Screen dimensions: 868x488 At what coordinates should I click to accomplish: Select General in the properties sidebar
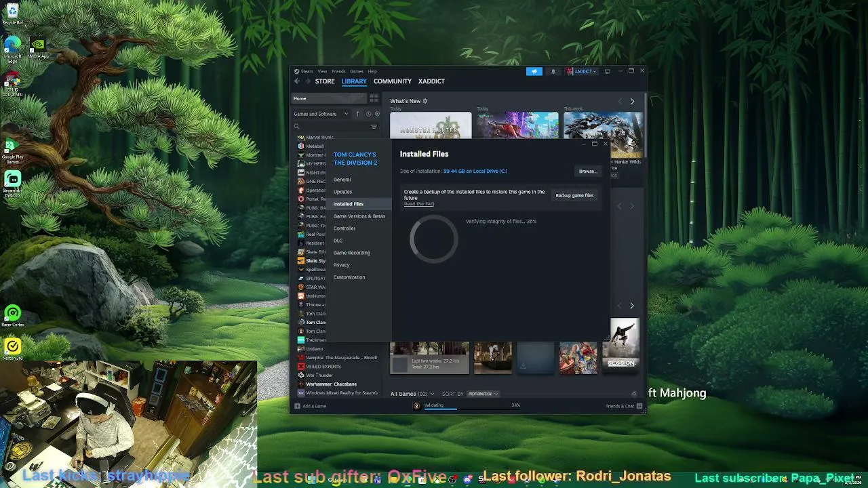click(x=342, y=180)
